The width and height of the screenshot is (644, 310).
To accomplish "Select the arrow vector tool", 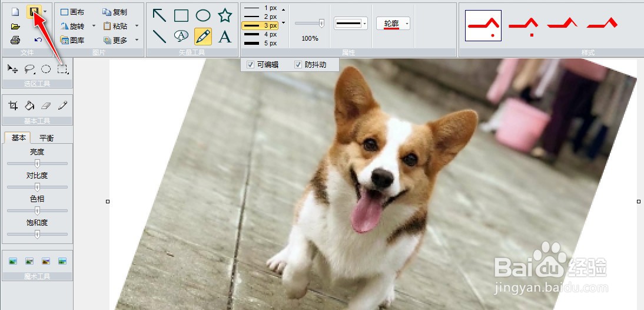I will coord(160,16).
